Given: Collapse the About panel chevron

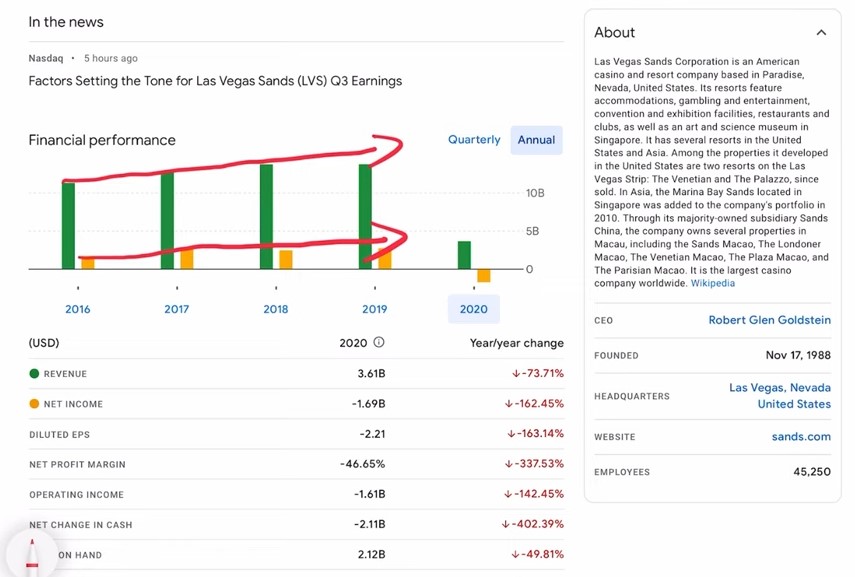Looking at the screenshot, I should (821, 33).
